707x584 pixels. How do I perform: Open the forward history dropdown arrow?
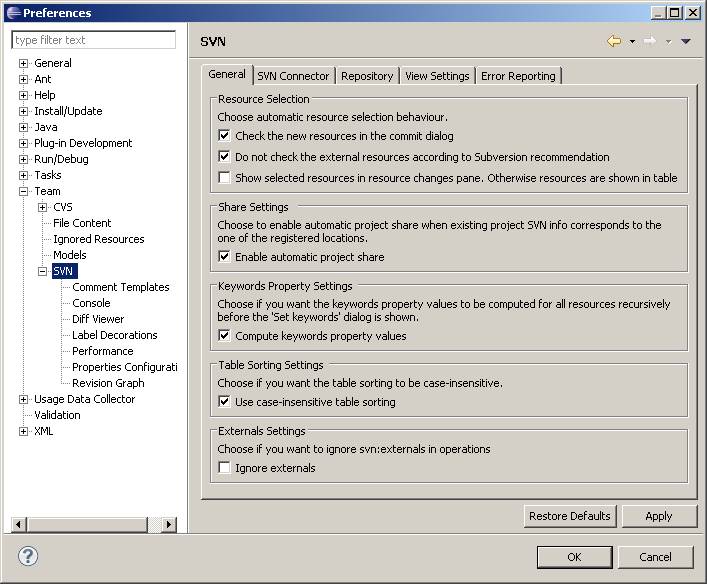[668, 41]
